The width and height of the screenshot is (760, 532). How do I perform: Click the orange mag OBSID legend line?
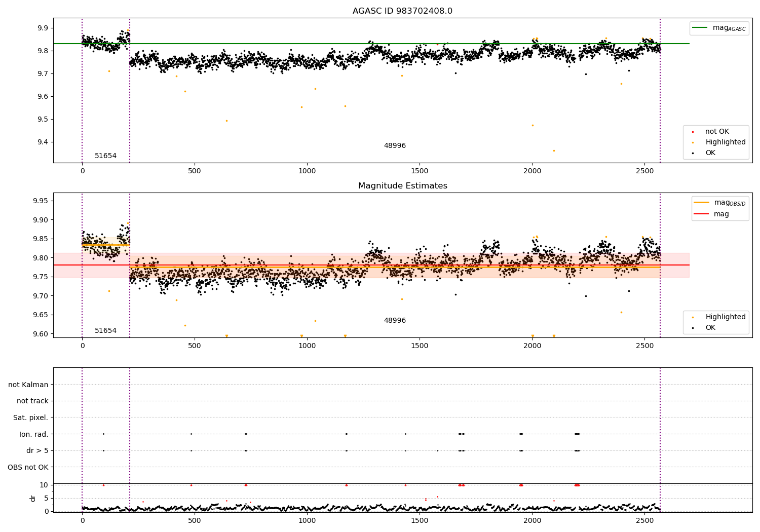click(x=702, y=202)
